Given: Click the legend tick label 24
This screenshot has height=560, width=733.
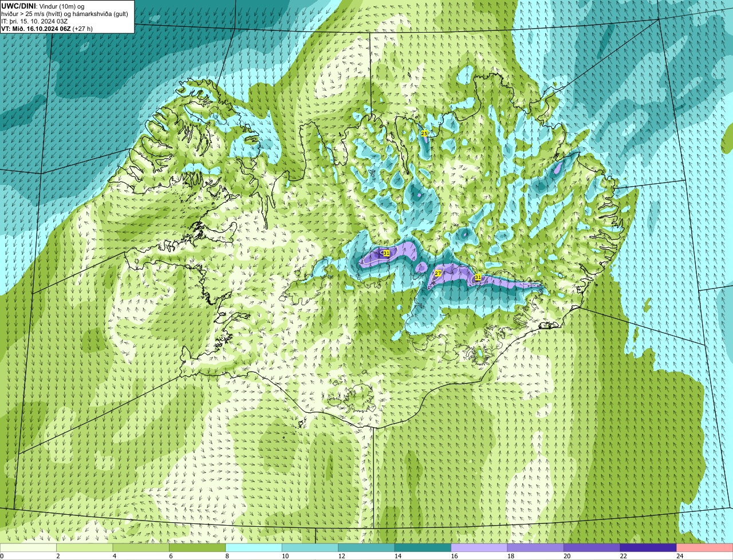Looking at the screenshot, I should [x=679, y=556].
